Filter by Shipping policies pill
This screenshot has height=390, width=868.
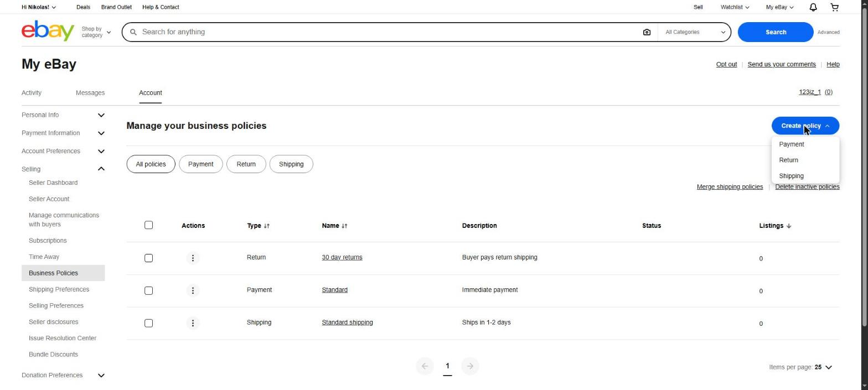(x=291, y=164)
